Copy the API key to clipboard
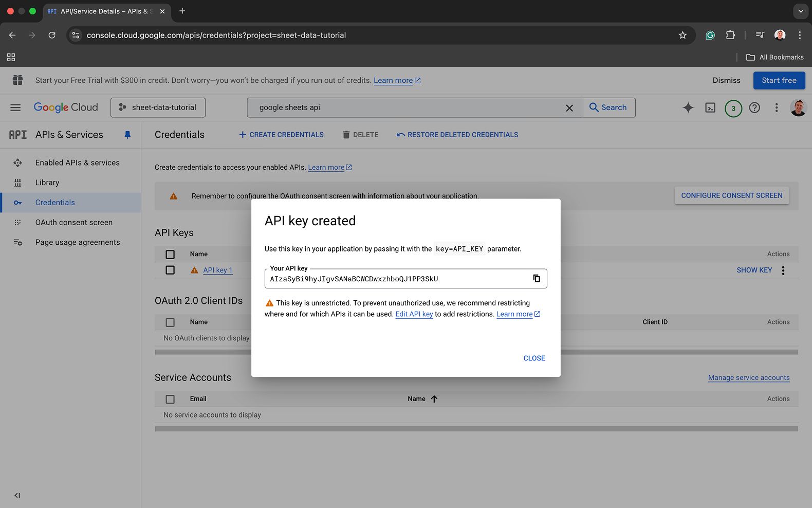 coord(537,279)
